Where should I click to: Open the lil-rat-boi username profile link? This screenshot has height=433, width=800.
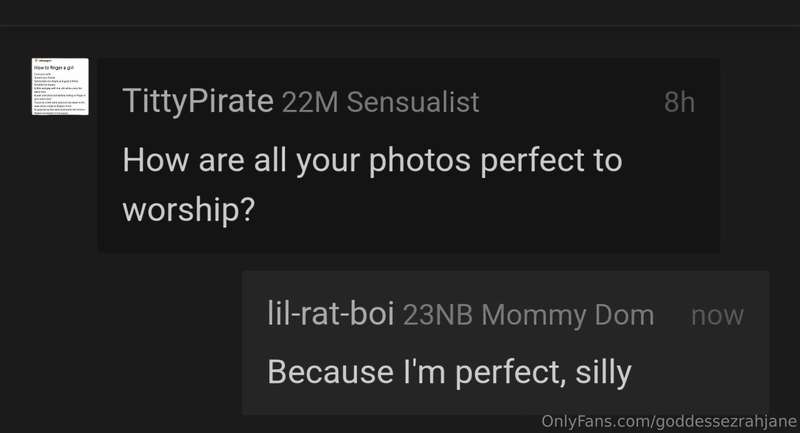331,313
